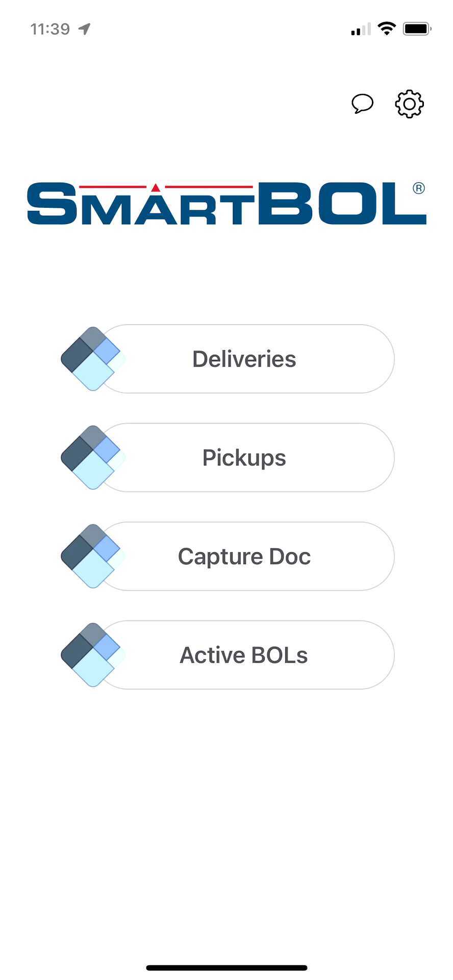Screen dimensions: 453x980
Task: Open the chat message bubble icon
Action: click(363, 104)
